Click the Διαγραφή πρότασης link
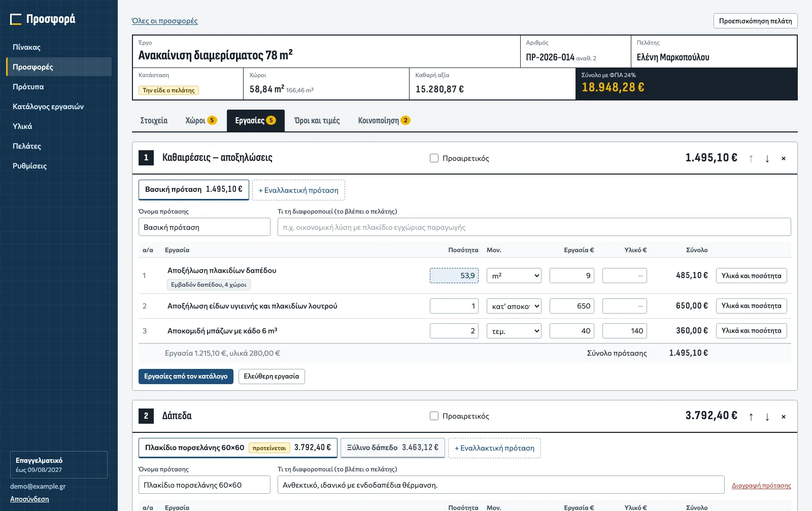 761,486
